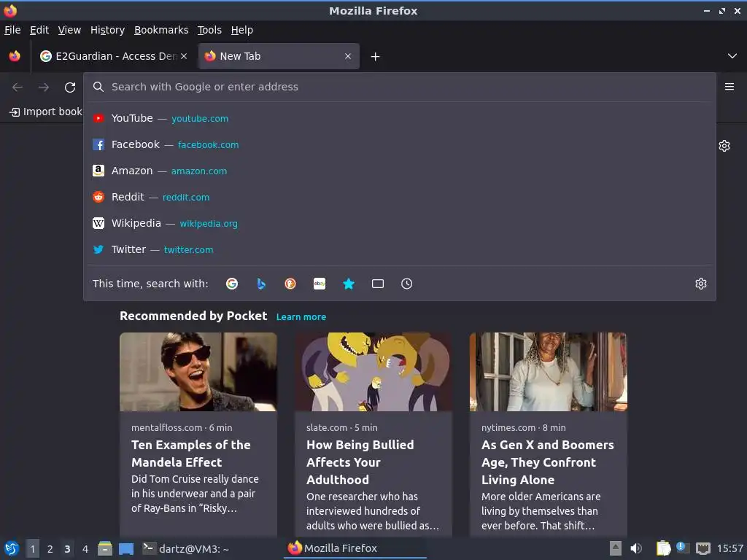The image size is (747, 560).
Task: Switch to workspace 3 in taskbar
Action: [x=67, y=549]
